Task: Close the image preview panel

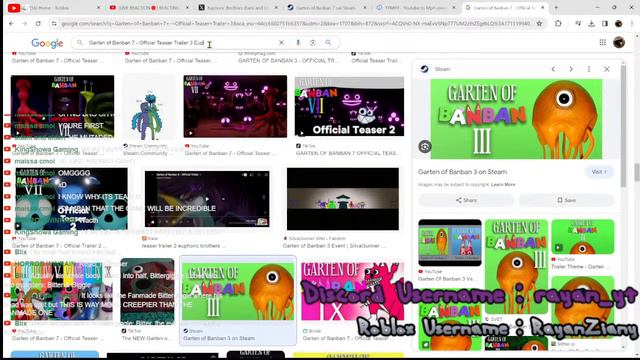Action: (607, 69)
